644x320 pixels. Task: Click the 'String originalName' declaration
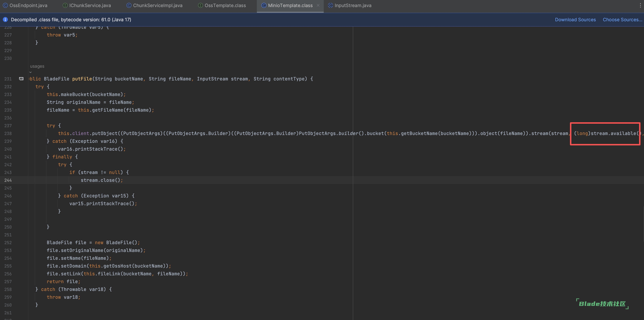74,102
